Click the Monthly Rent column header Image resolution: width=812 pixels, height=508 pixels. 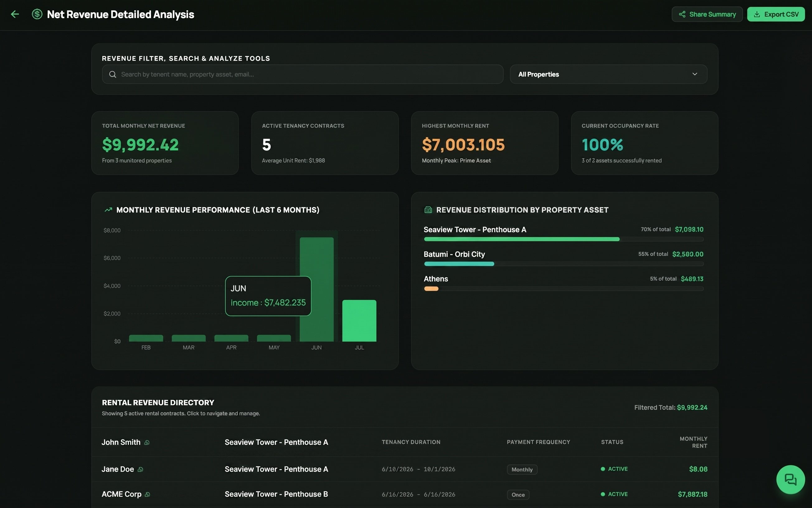pos(693,442)
